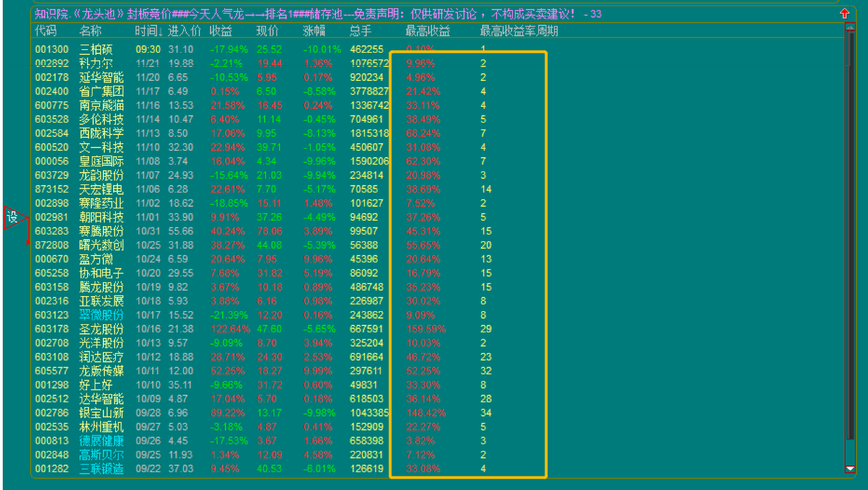Select stock name 高斯贝尔
Screen dimensions: 868x490
[x=101, y=455]
